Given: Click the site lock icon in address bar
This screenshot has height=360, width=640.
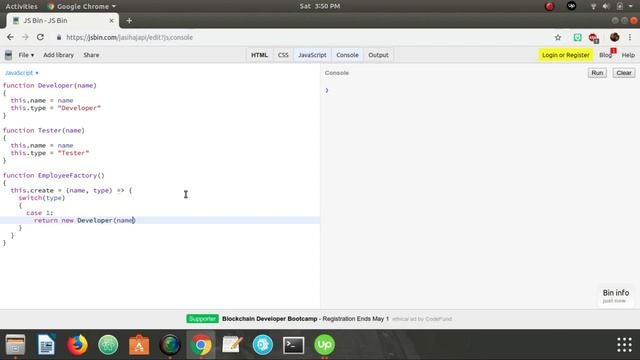Looking at the screenshot, I should [x=59, y=38].
